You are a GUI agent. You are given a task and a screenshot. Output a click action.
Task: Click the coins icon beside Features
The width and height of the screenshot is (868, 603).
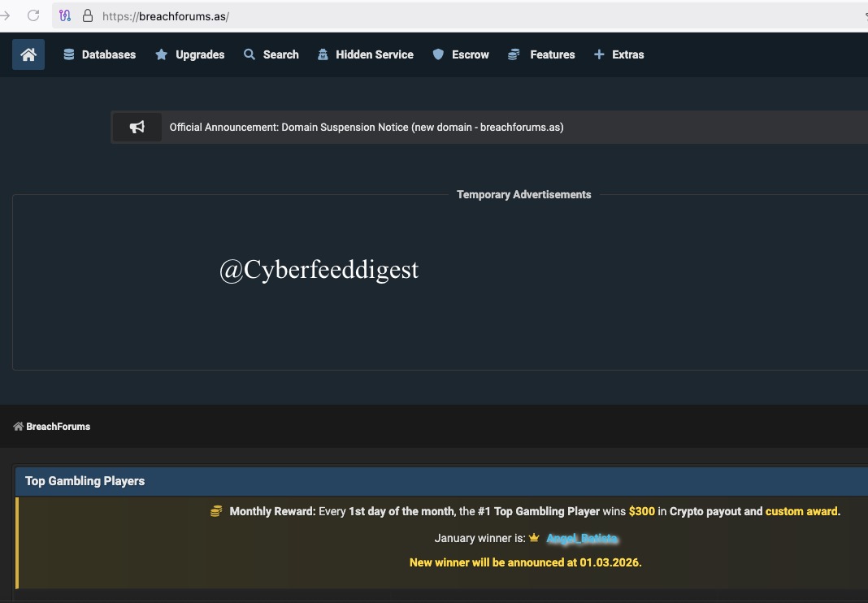[513, 54]
